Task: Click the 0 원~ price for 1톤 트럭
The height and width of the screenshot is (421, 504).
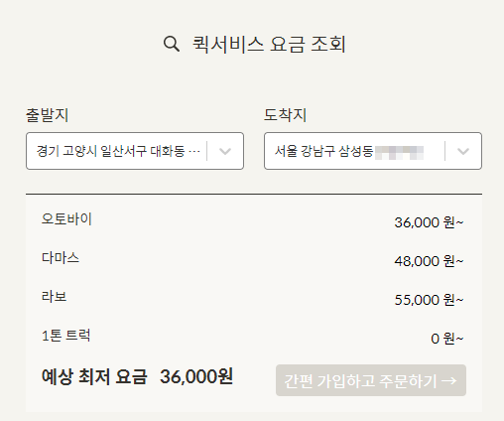Action: pos(447,339)
